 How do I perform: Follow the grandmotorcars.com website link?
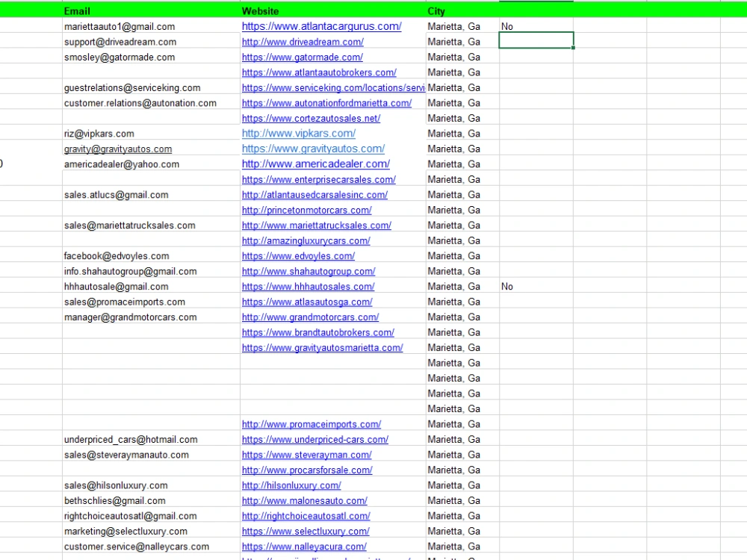310,317
